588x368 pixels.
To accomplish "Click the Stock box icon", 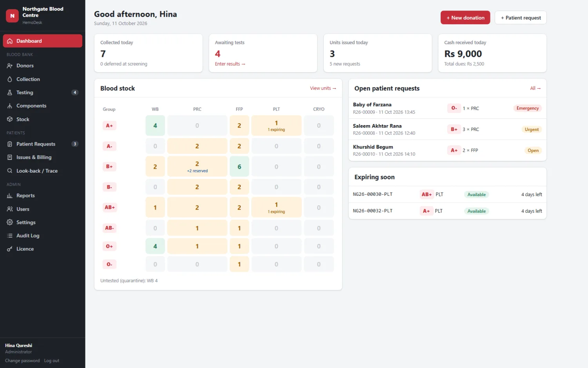I will coord(10,119).
